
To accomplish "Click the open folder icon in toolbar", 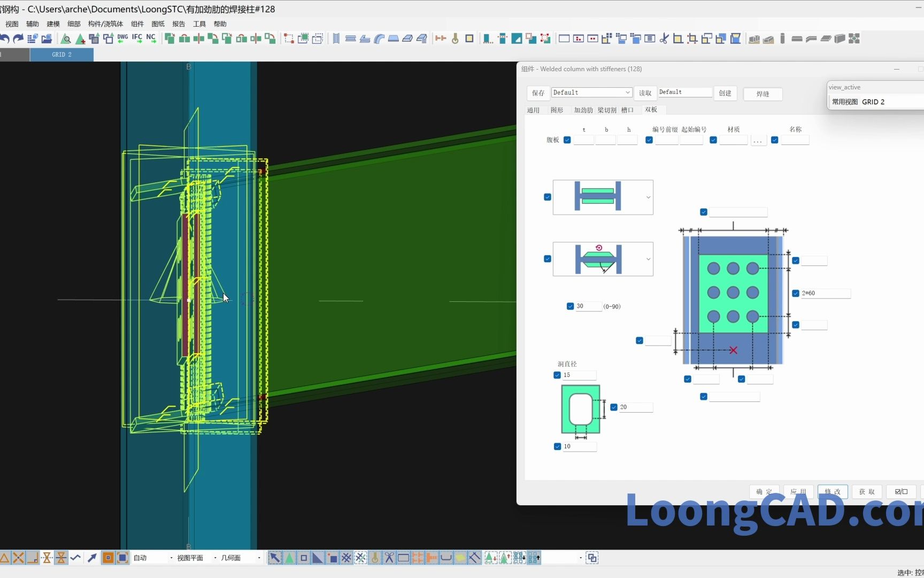I will (x=47, y=39).
